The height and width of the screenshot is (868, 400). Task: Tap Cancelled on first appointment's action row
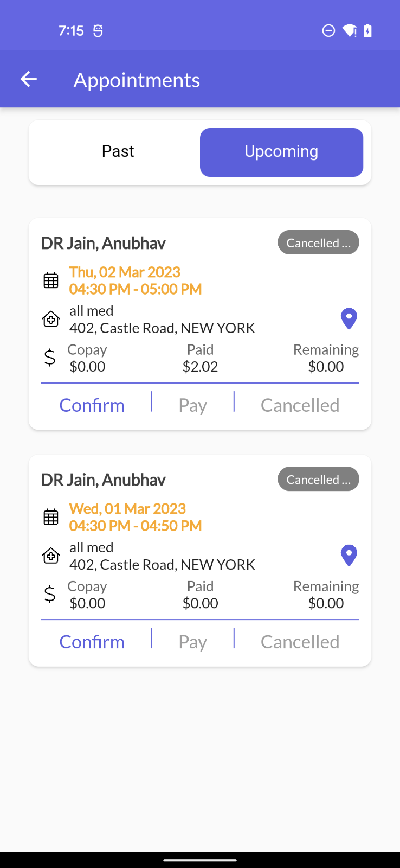point(300,405)
